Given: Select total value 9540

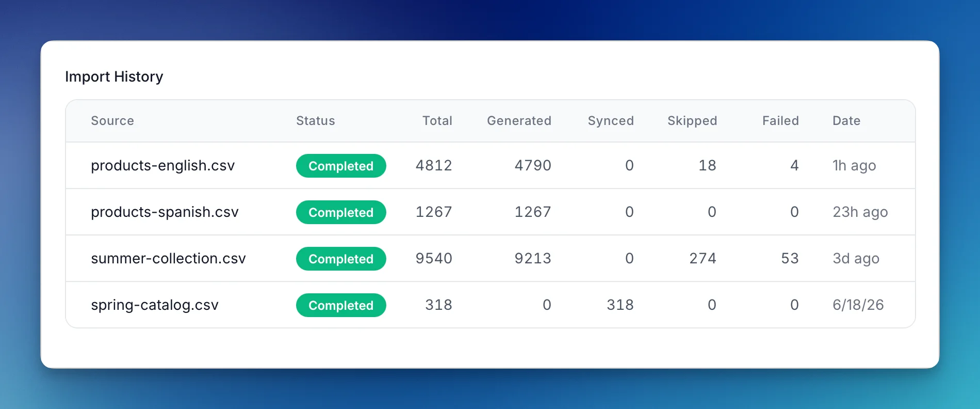Looking at the screenshot, I should click(x=434, y=258).
